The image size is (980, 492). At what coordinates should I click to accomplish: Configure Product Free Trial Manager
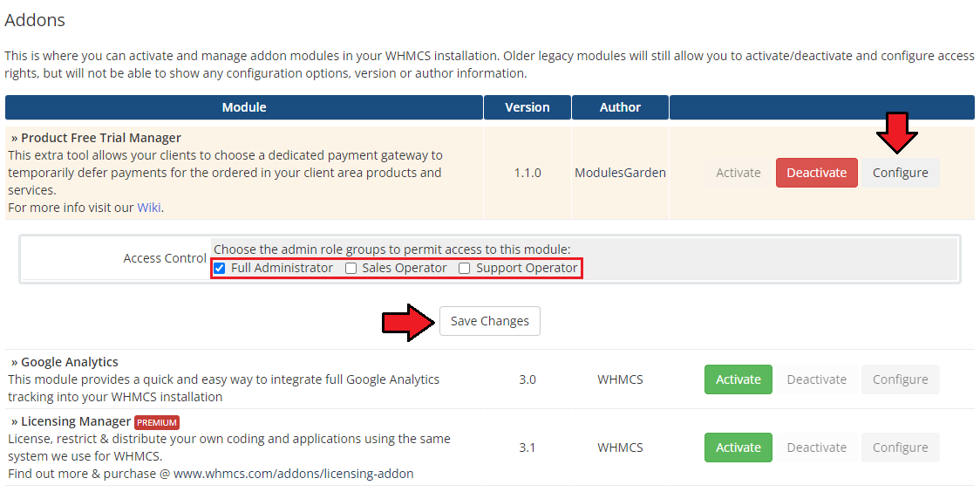coord(900,173)
